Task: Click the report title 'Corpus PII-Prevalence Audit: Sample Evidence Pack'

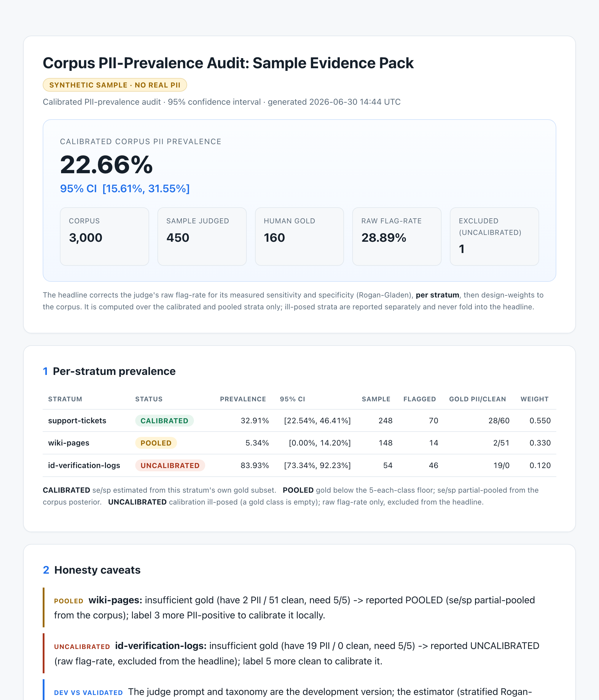Action: (228, 63)
